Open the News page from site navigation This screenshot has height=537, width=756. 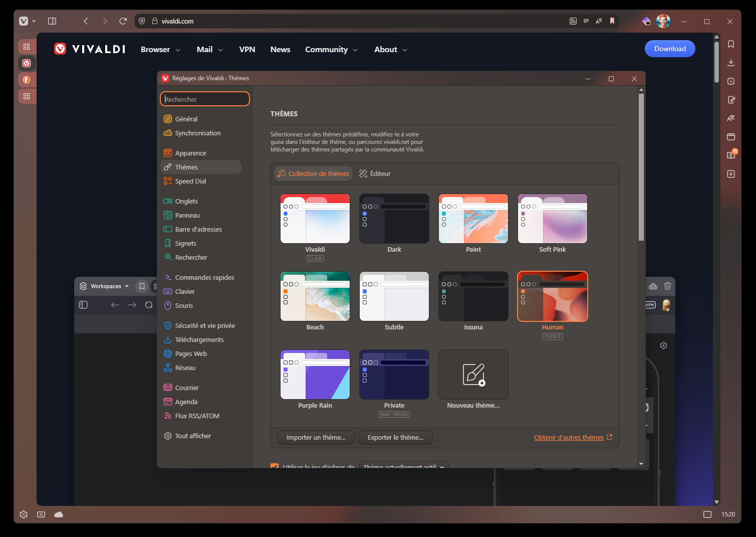pyautogui.click(x=280, y=49)
